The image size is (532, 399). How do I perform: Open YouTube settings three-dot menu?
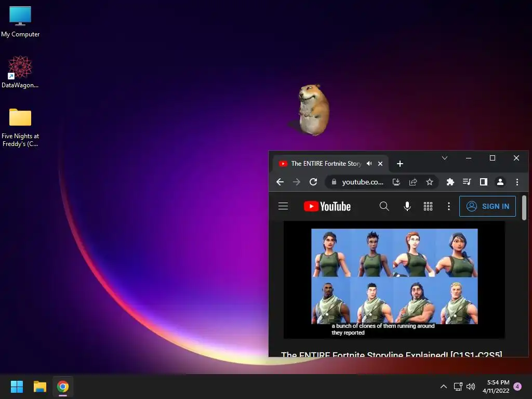(448, 206)
